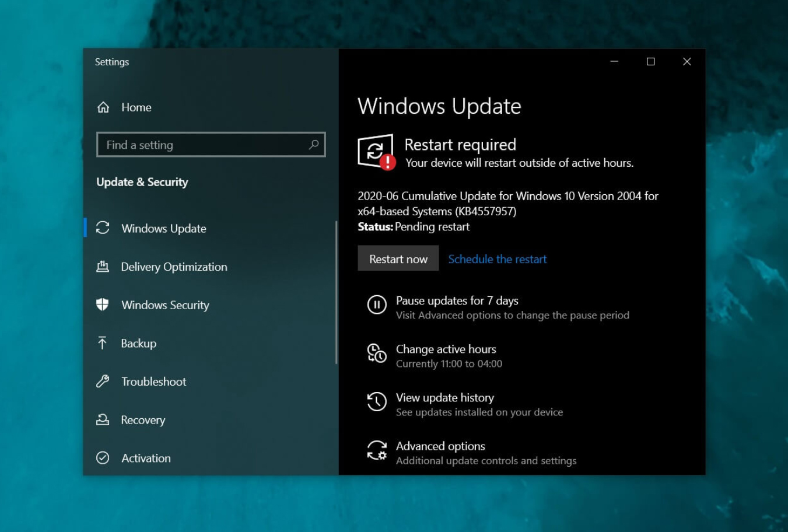Maximize the Settings window
This screenshot has height=532, width=788.
click(650, 61)
